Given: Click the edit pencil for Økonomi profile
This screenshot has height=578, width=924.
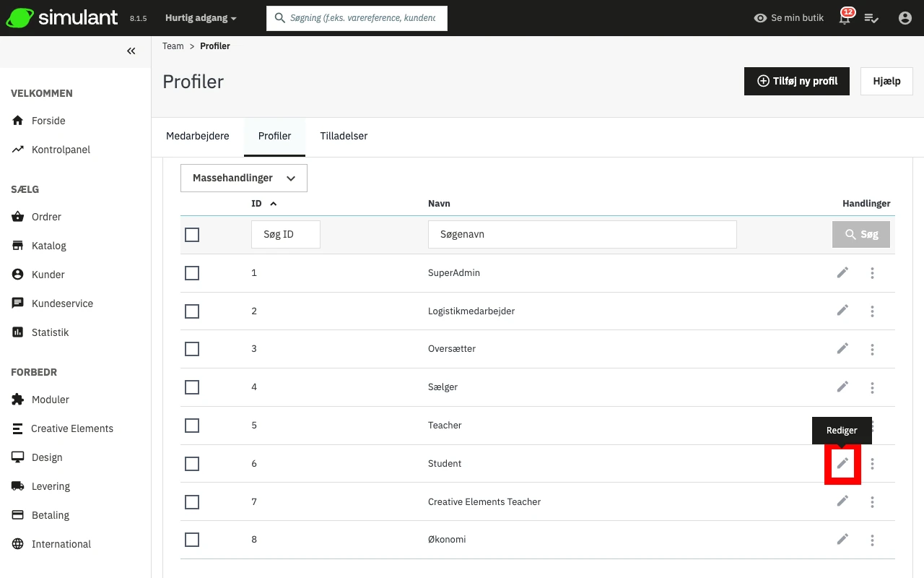Looking at the screenshot, I should [842, 539].
